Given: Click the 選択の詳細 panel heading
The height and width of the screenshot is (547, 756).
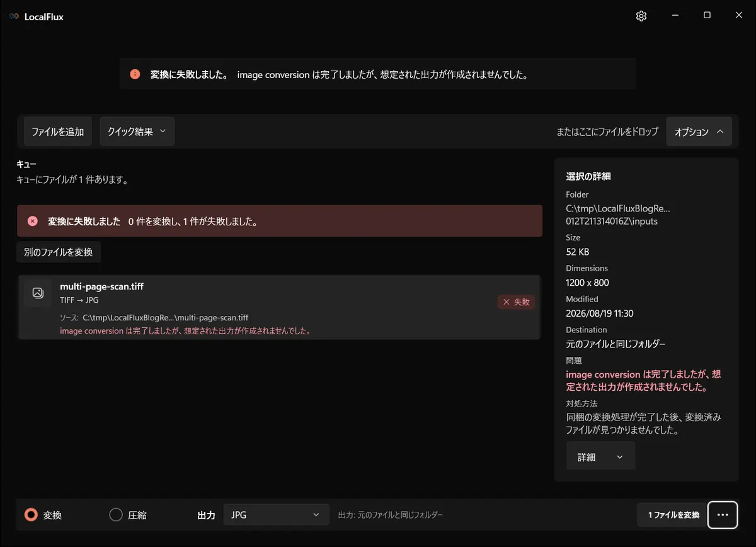Looking at the screenshot, I should (x=588, y=176).
